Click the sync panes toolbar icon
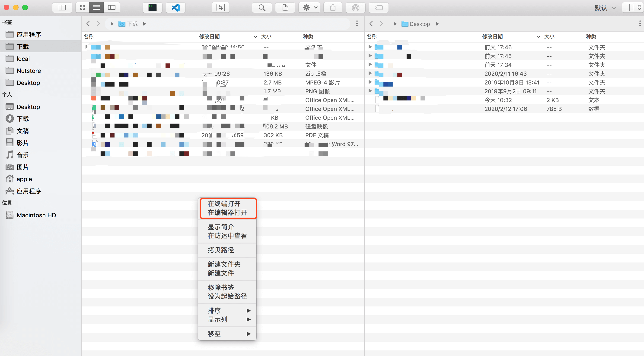 coord(220,7)
